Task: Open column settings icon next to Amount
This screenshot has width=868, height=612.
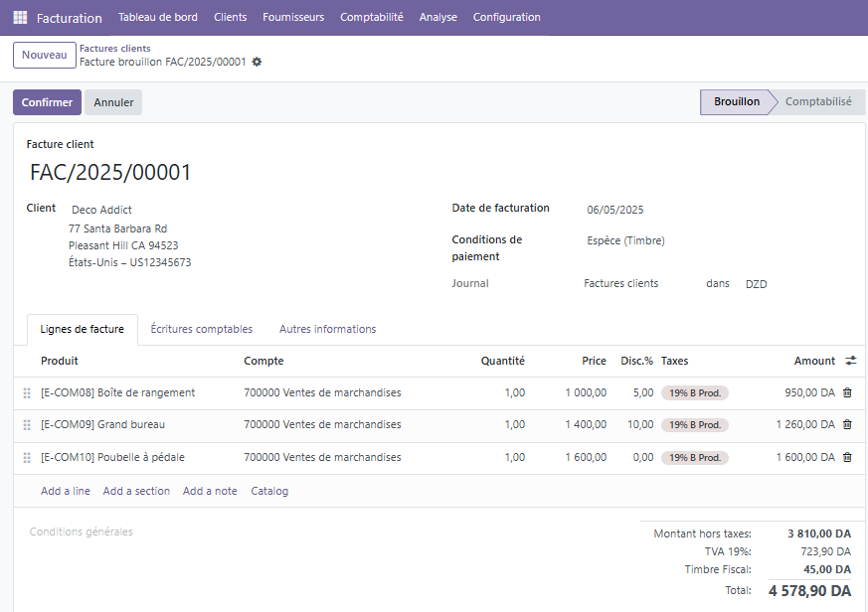Action: 851,361
